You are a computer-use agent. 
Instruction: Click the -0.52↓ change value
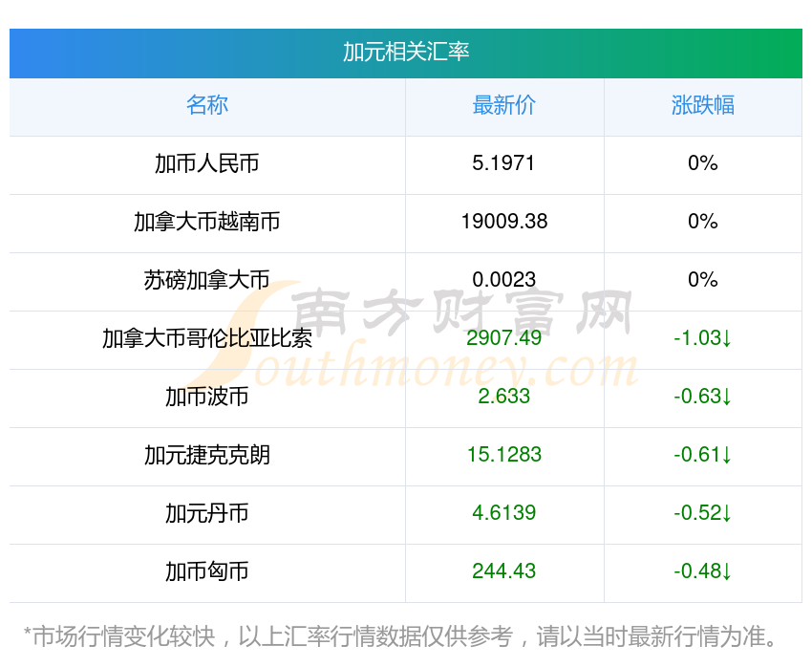(703, 513)
